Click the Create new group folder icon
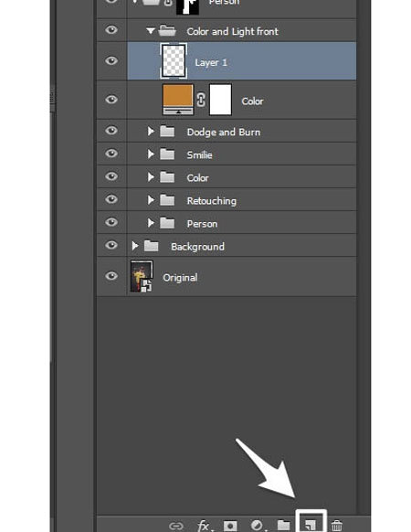The height and width of the screenshot is (532, 411). point(283,526)
